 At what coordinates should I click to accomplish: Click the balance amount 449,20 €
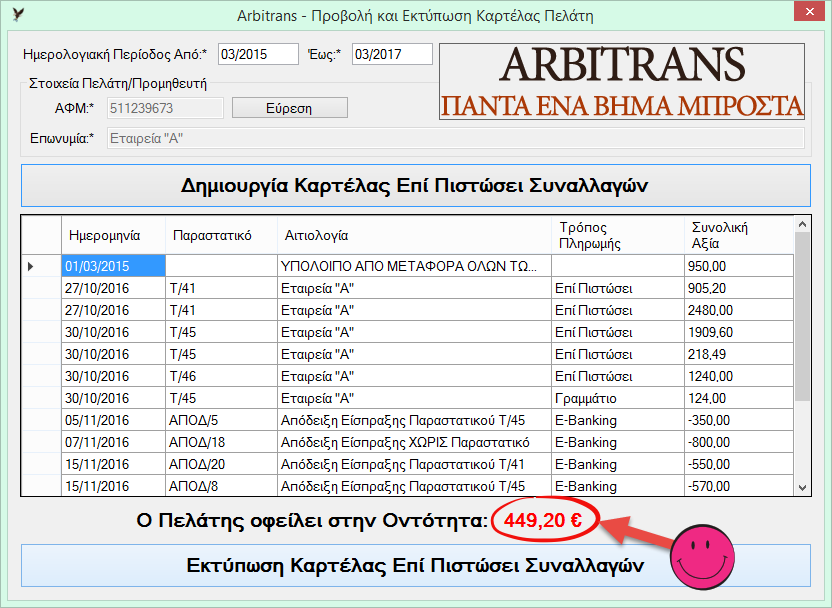543,520
